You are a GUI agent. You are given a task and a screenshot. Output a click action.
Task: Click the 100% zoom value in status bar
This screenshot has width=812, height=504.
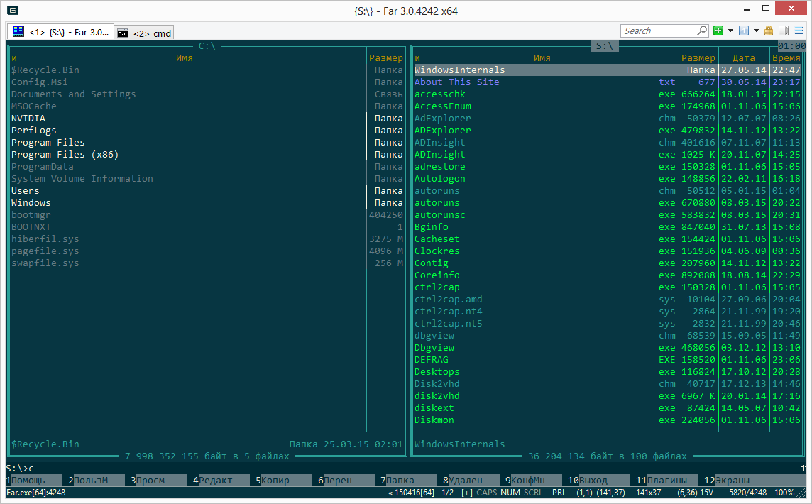click(x=784, y=493)
